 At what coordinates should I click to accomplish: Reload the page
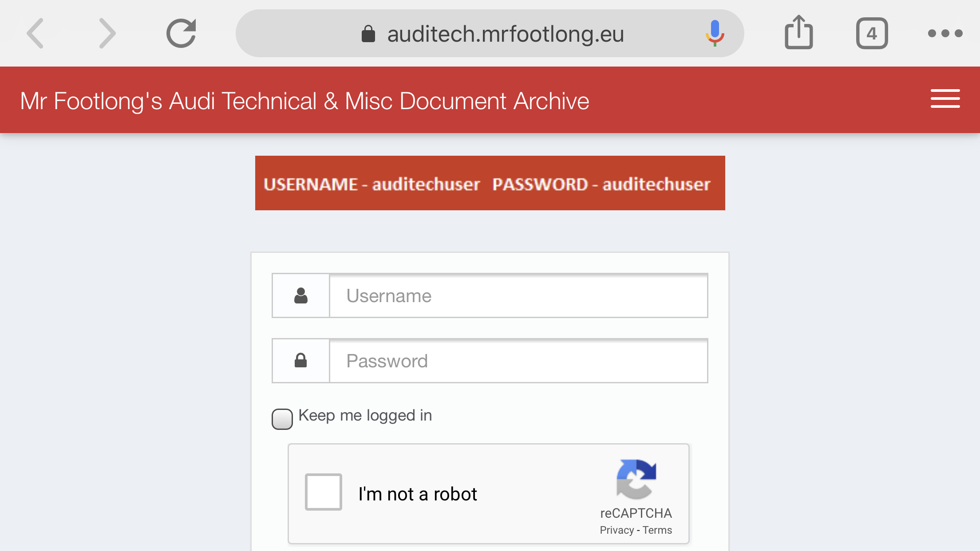tap(181, 33)
